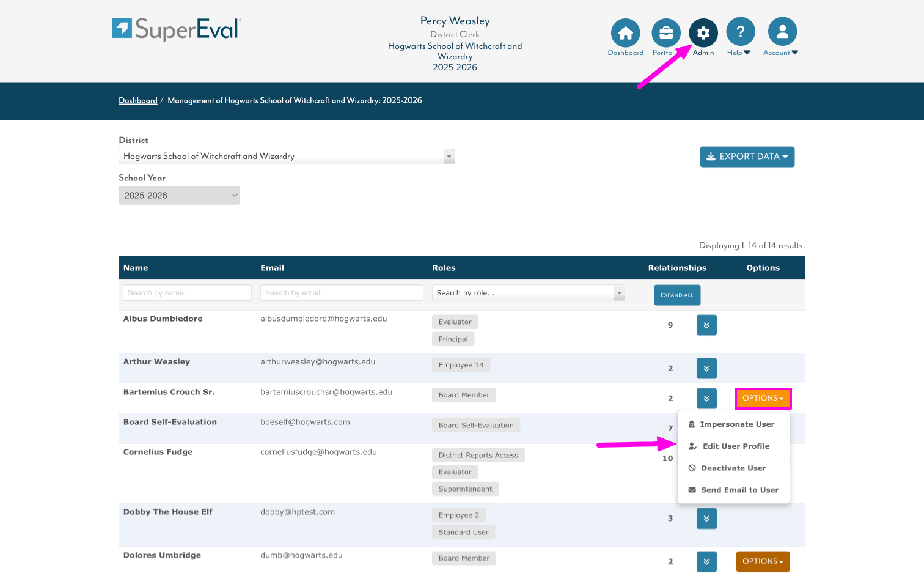Click the Email column header

(272, 268)
